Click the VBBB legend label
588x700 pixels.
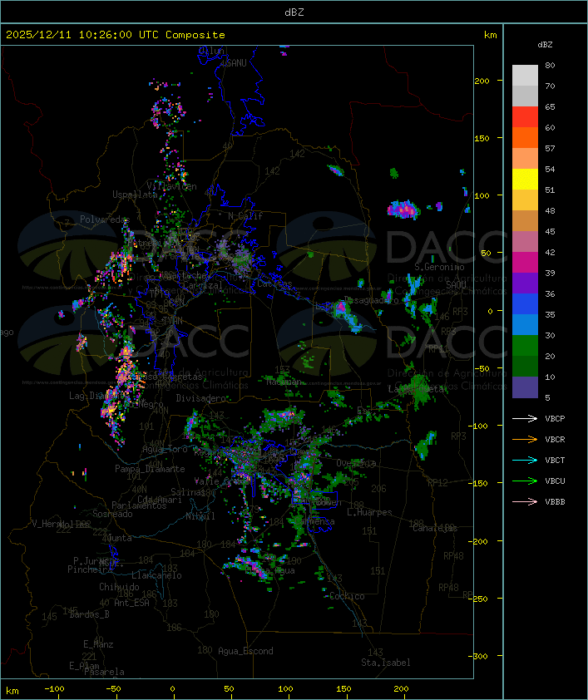[555, 502]
